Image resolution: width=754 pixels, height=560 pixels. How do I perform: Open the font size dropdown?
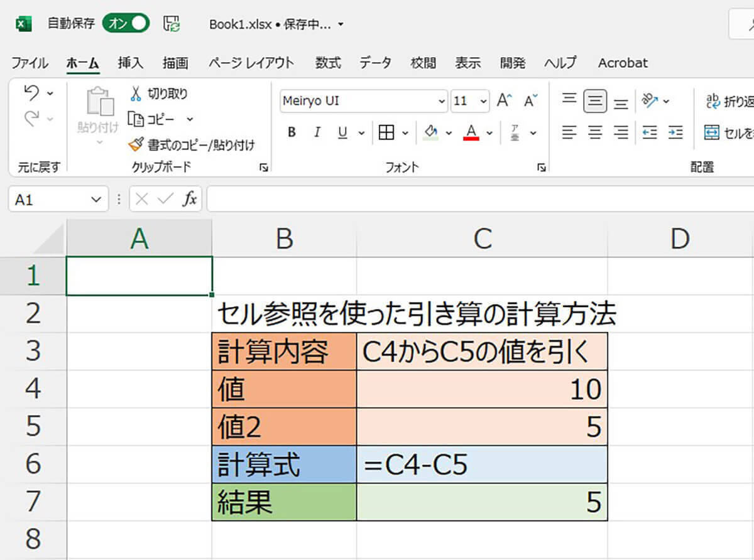[483, 101]
